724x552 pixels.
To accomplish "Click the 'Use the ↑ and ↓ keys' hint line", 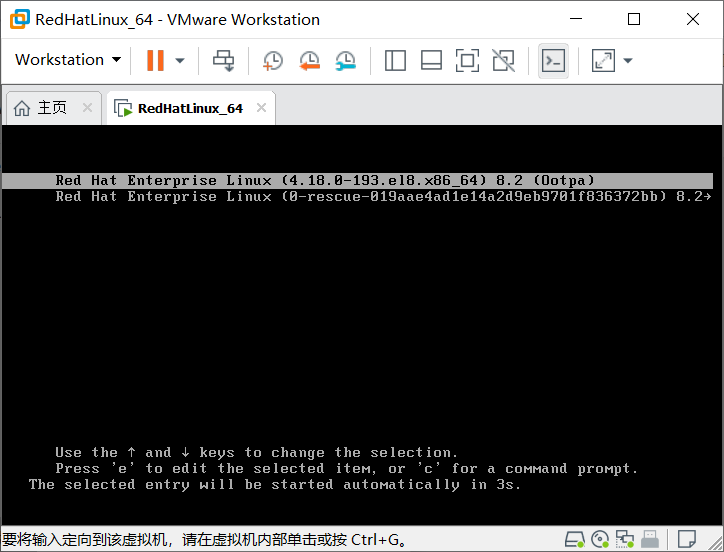I will (x=256, y=452).
